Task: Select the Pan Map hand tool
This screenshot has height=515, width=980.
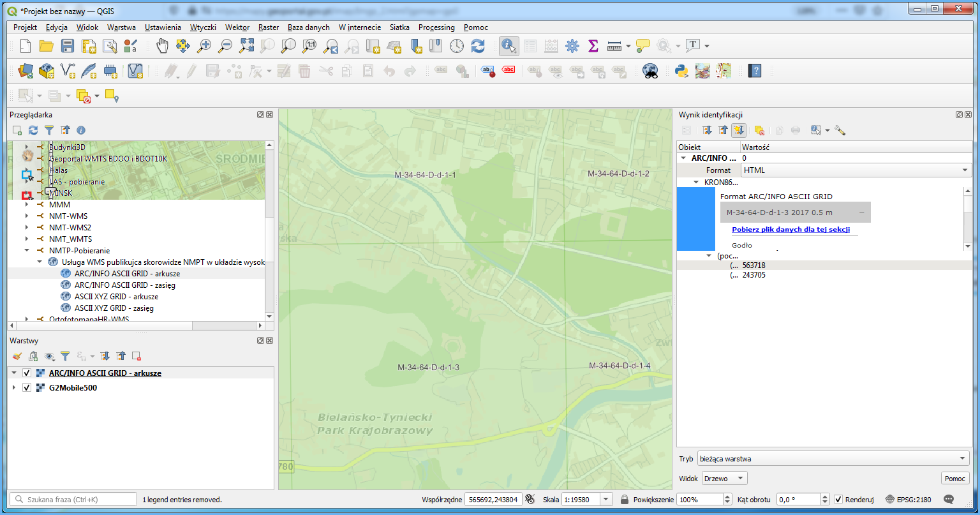Action: (162, 46)
